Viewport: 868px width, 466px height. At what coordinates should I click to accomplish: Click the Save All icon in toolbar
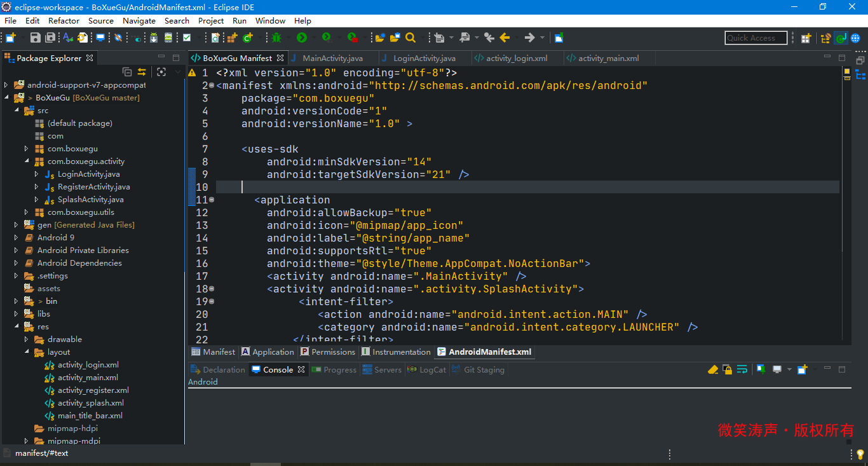(x=50, y=38)
